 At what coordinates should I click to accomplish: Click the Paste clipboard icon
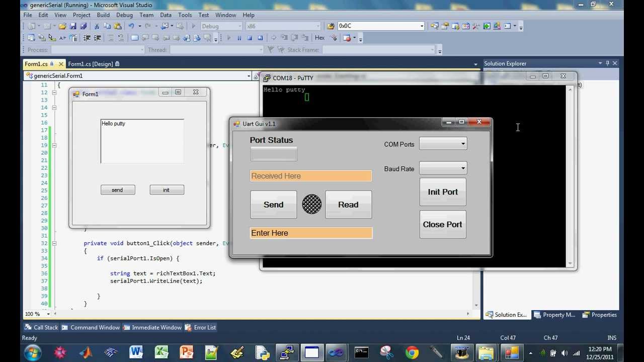[117, 26]
